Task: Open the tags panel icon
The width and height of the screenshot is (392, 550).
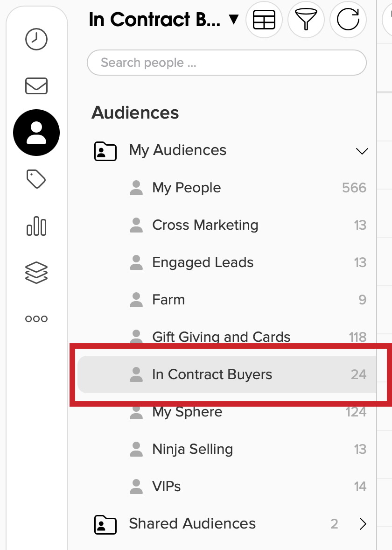Action: [36, 179]
